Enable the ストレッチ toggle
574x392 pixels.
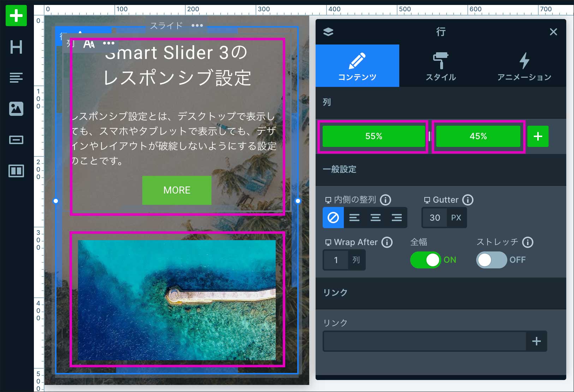pyautogui.click(x=491, y=260)
